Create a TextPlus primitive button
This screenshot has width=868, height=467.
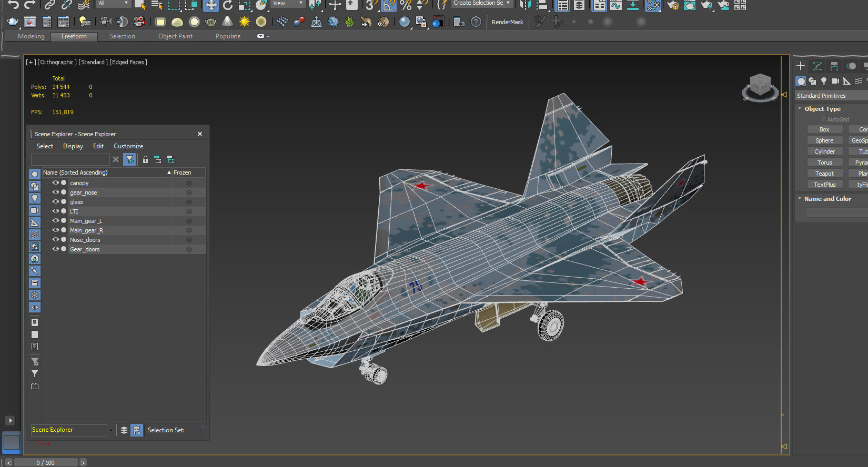click(x=824, y=185)
